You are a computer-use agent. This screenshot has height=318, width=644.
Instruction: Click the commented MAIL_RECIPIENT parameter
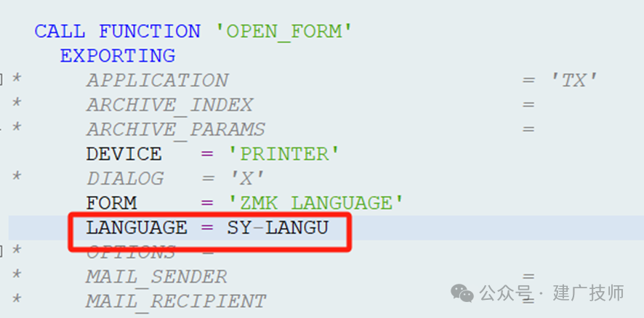point(176,301)
